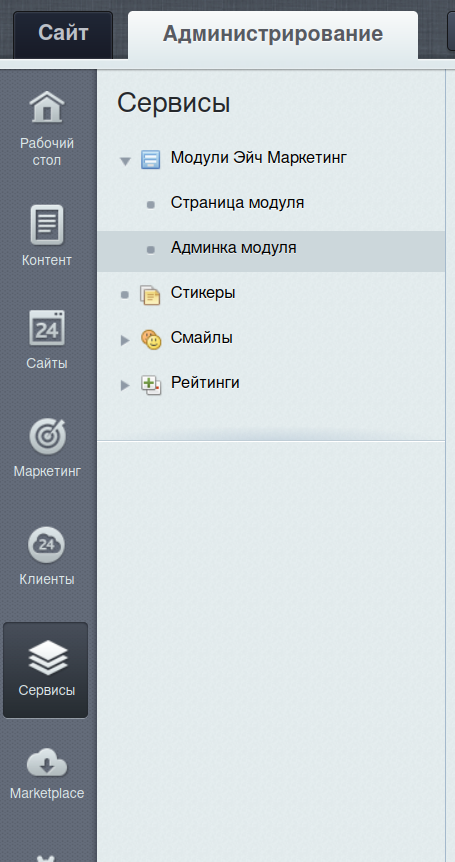Switch to the Сайт tab
Viewport: 455px width, 862px height.
click(x=63, y=34)
